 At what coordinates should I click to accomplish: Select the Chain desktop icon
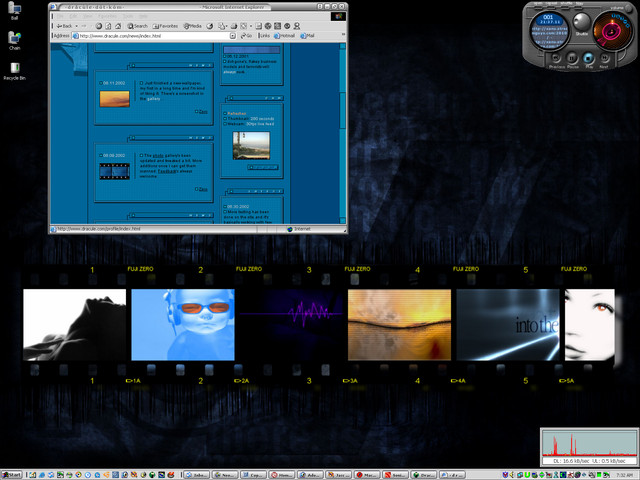pyautogui.click(x=14, y=39)
